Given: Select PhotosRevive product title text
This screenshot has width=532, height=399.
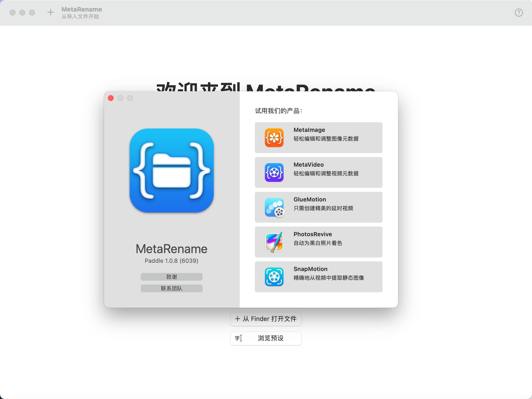Looking at the screenshot, I should pyautogui.click(x=313, y=234).
